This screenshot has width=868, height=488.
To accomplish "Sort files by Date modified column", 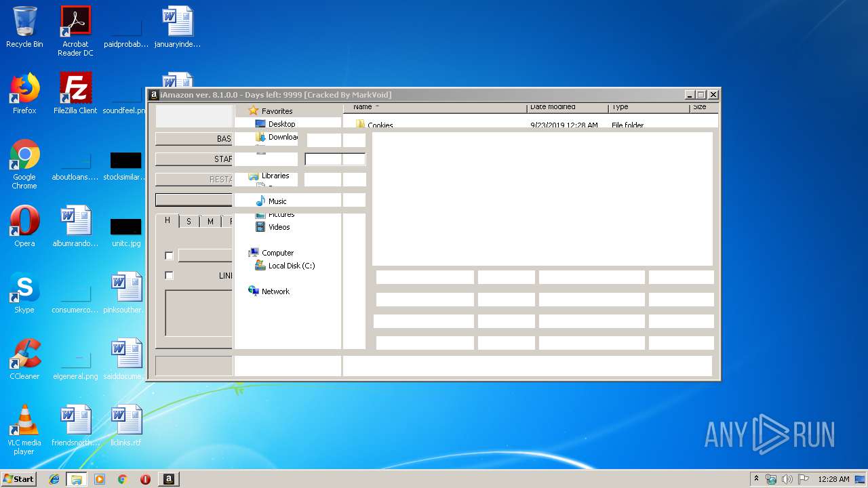I will click(x=568, y=107).
